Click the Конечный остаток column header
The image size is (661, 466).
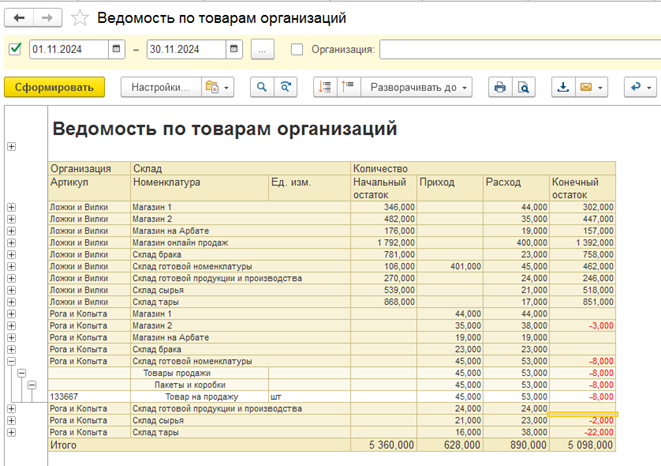583,188
